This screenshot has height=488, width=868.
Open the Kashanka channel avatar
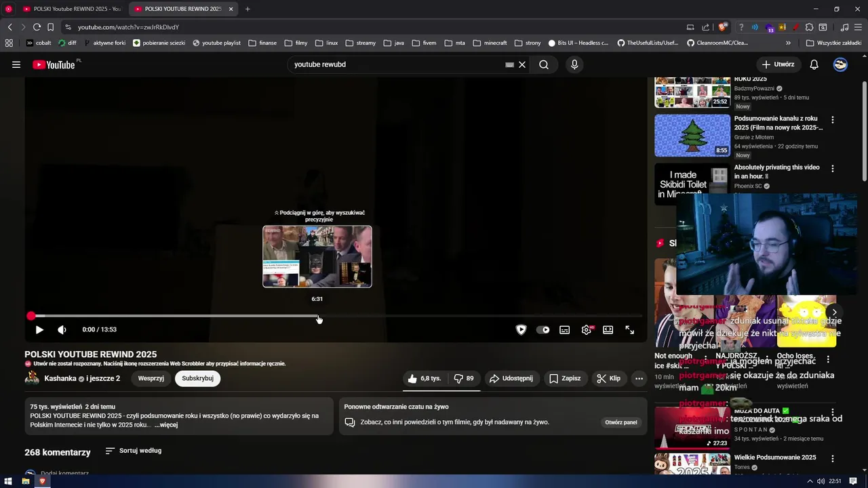tap(32, 378)
